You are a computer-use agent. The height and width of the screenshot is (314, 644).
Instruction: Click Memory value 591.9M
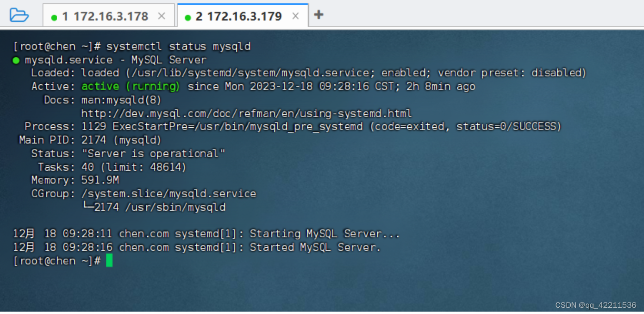click(100, 180)
